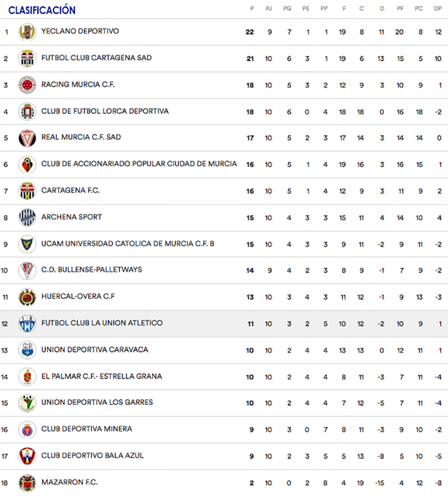Open the Racing Murcia C.F. badge

point(27,85)
